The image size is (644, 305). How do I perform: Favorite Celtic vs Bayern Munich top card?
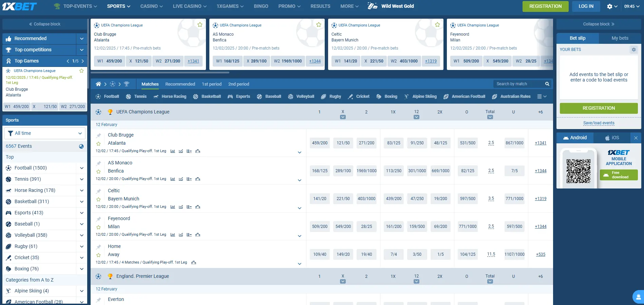pyautogui.click(x=437, y=25)
